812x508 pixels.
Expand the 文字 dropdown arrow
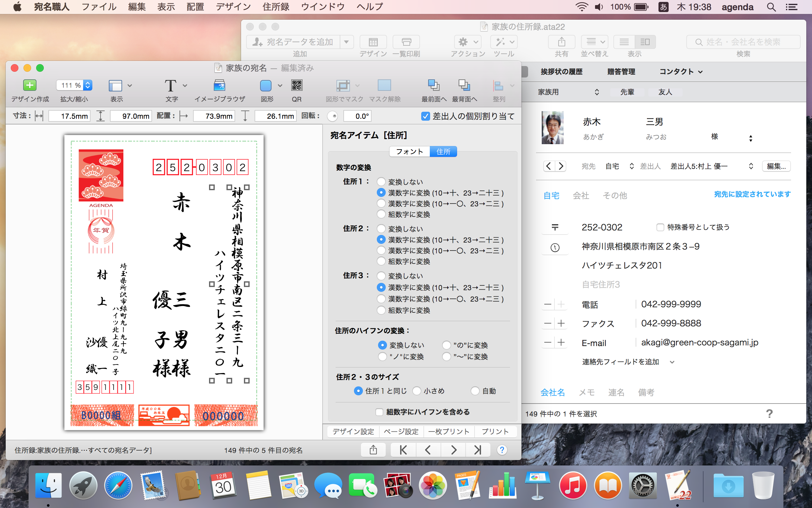click(185, 86)
